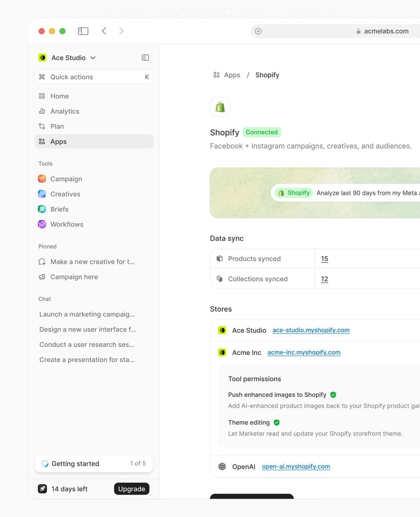This screenshot has width=420, height=517.
Task: Click the Shopify app logo tile
Action: 220,107
